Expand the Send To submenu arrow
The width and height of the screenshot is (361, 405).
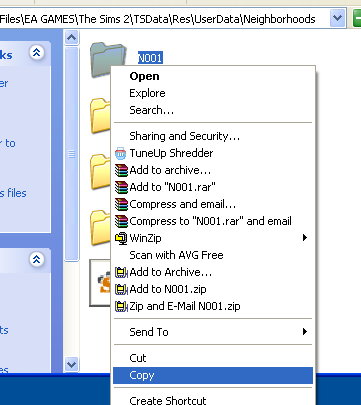305,331
